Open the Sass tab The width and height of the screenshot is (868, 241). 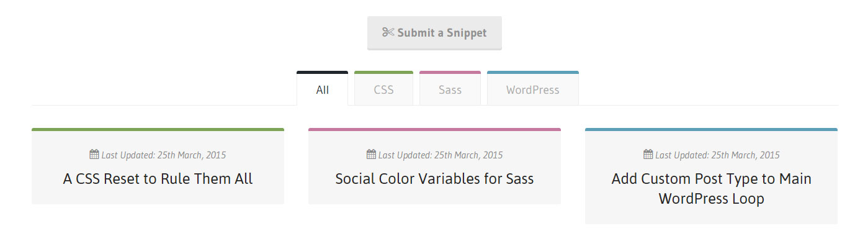click(450, 89)
